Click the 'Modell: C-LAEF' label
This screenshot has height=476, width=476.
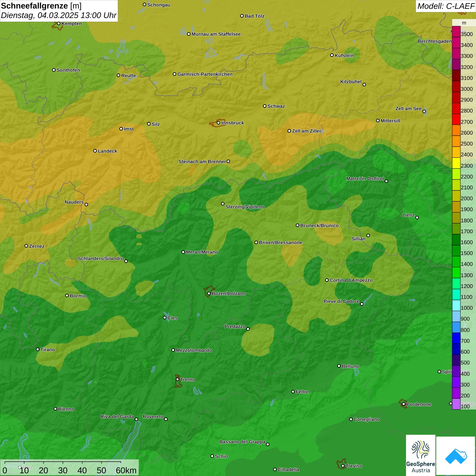446,6
